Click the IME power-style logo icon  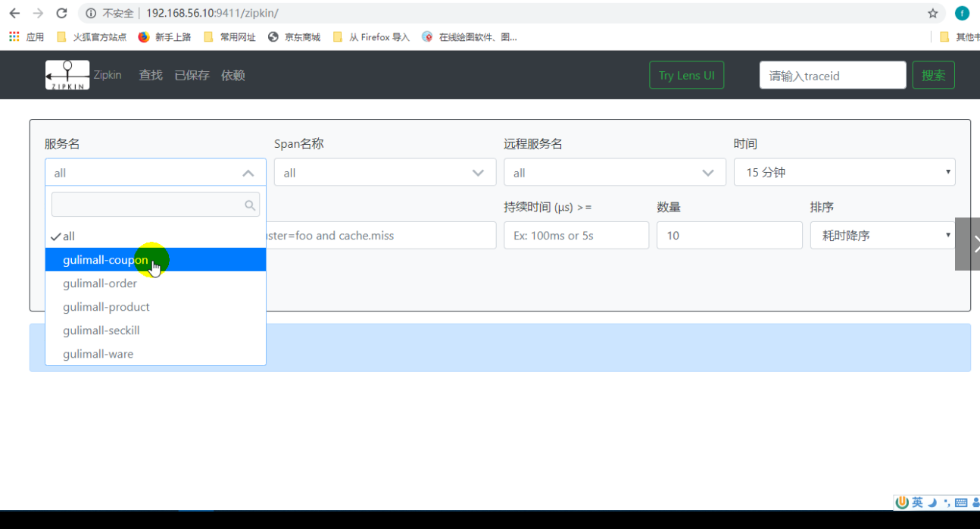[x=902, y=502]
